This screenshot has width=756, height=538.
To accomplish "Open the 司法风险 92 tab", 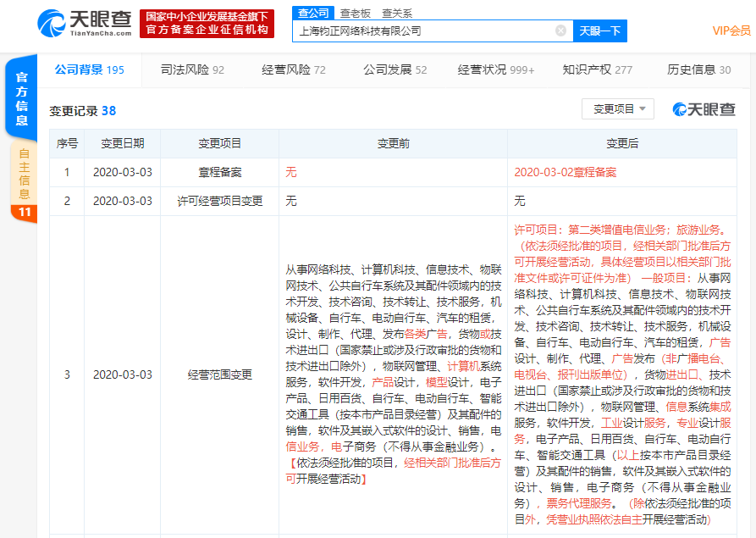I will tap(192, 70).
